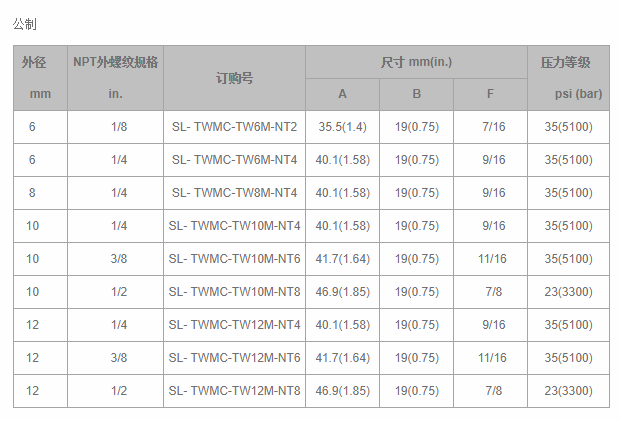Image resolution: width=621 pixels, height=421 pixels.
Task: Click order number SL- TWMC-TW12M-NT6
Action: (x=234, y=358)
